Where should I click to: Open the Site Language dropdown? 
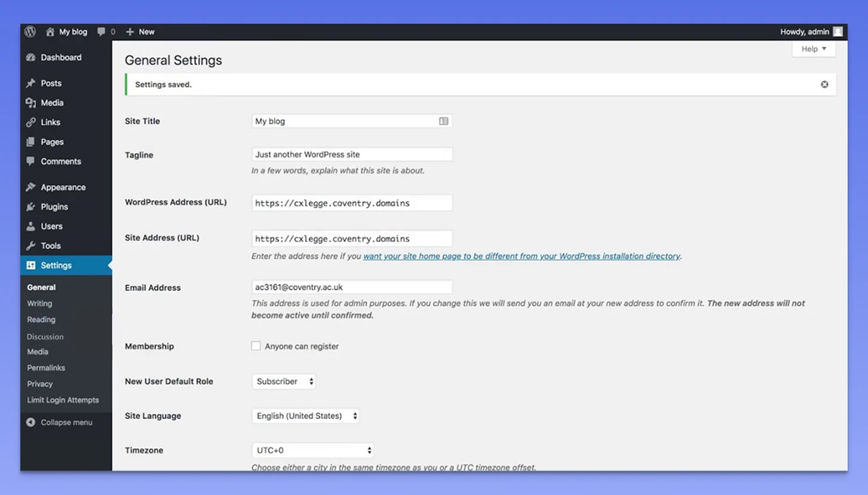point(305,416)
